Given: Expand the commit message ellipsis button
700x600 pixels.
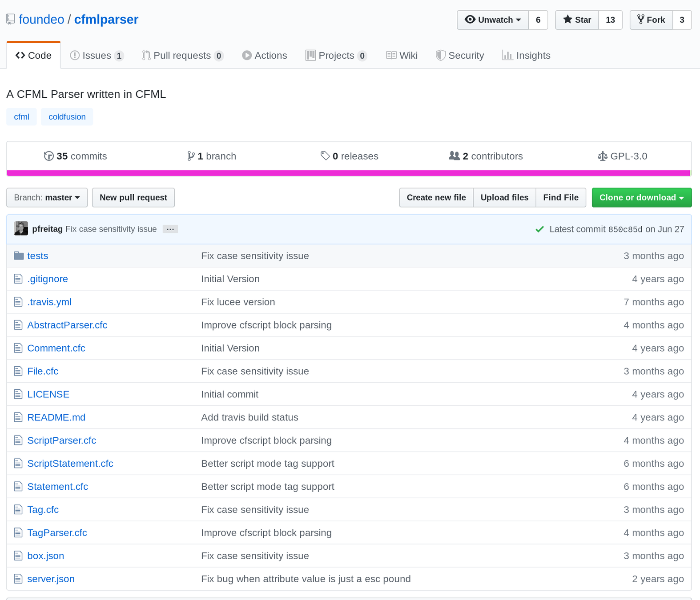Looking at the screenshot, I should pyautogui.click(x=170, y=229).
